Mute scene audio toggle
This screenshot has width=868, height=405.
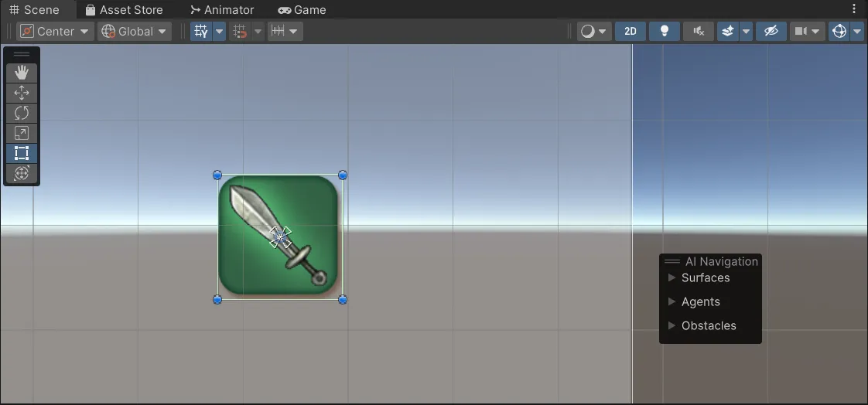click(x=699, y=32)
